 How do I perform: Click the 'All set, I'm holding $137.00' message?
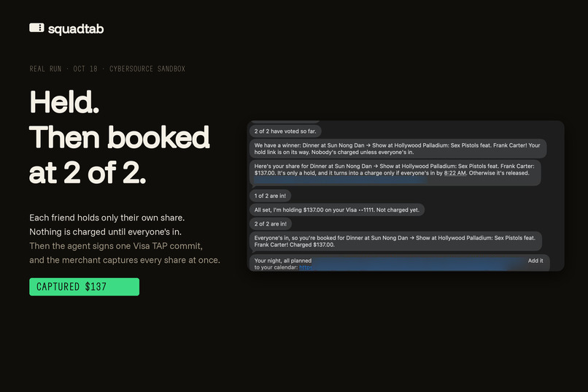pyautogui.click(x=337, y=210)
